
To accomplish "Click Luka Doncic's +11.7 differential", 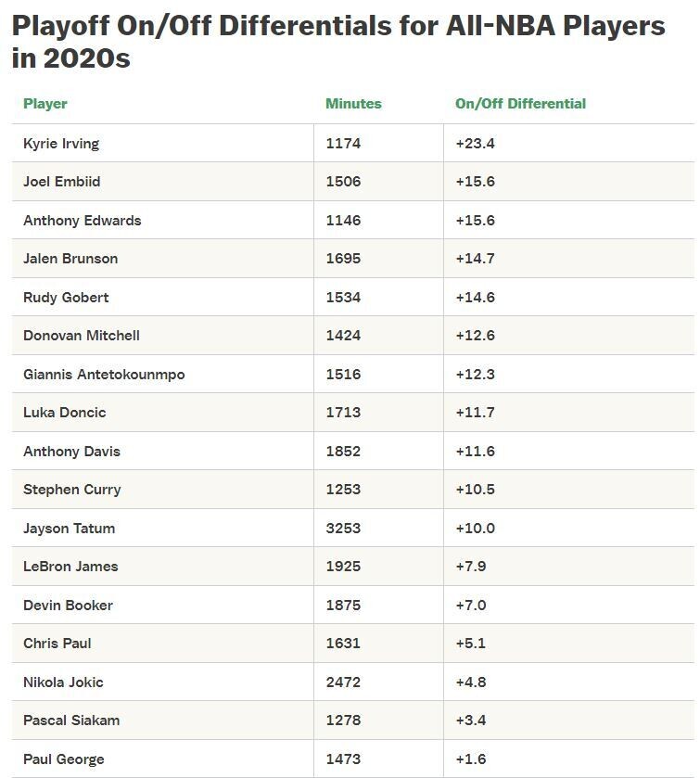I will [x=475, y=413].
